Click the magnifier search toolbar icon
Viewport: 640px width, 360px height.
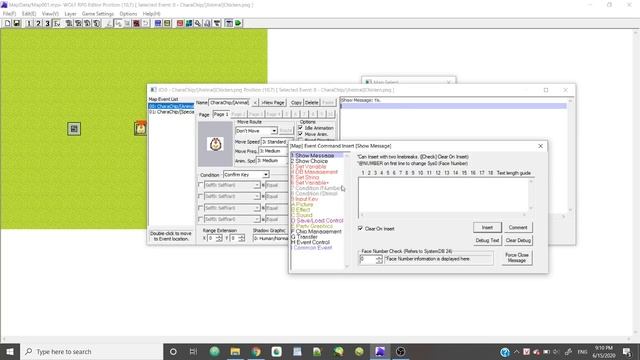click(x=198, y=23)
